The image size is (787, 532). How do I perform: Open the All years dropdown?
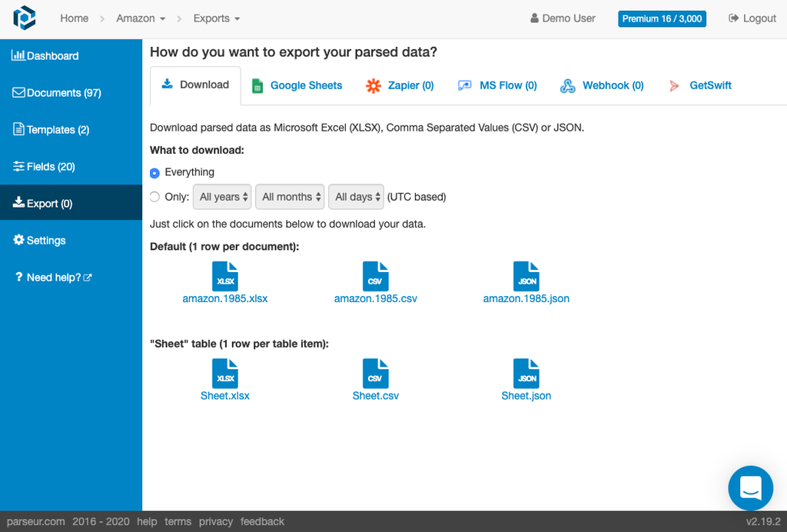click(x=221, y=197)
